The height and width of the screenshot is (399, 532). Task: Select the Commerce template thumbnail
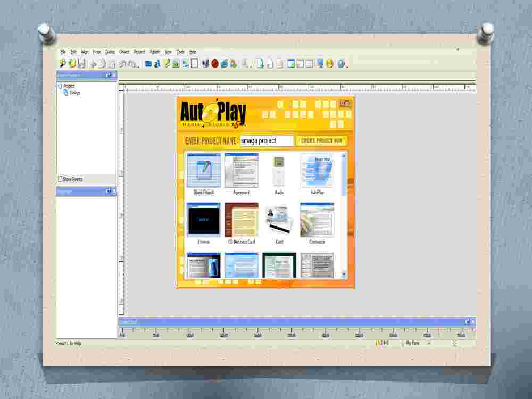click(317, 220)
